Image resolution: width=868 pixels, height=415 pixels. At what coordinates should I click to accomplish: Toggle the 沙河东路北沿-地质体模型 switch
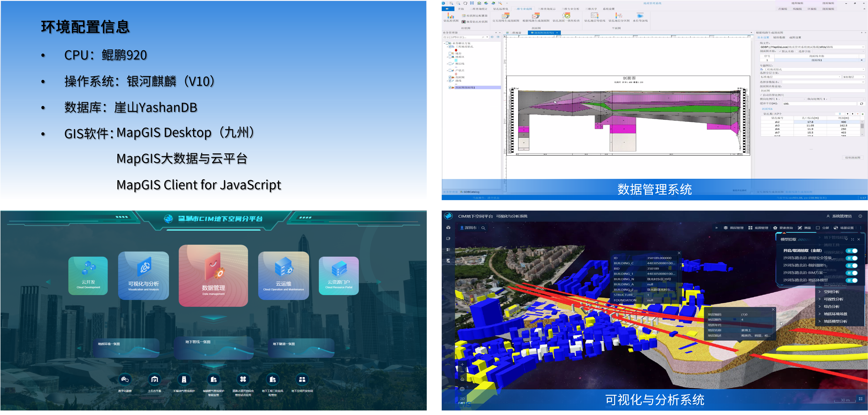851,280
